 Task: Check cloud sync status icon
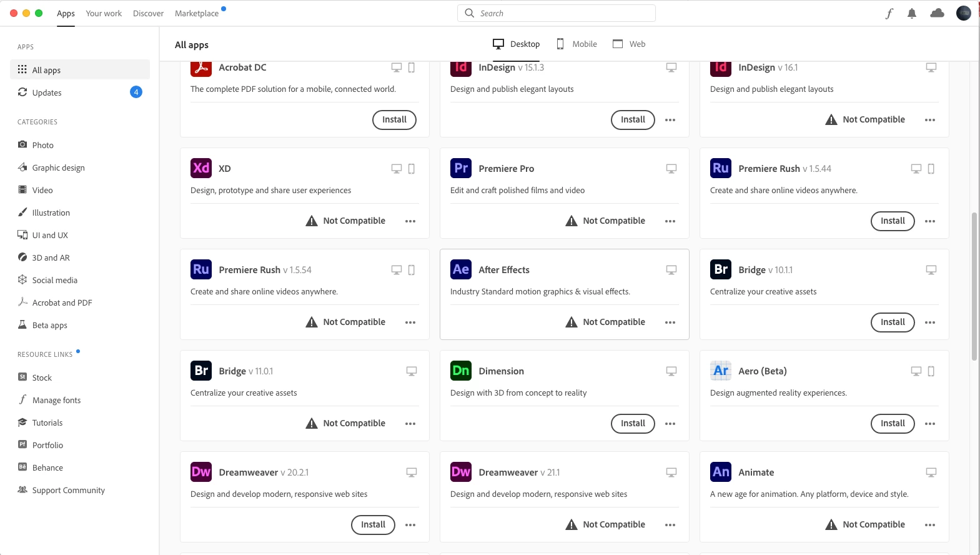point(938,13)
